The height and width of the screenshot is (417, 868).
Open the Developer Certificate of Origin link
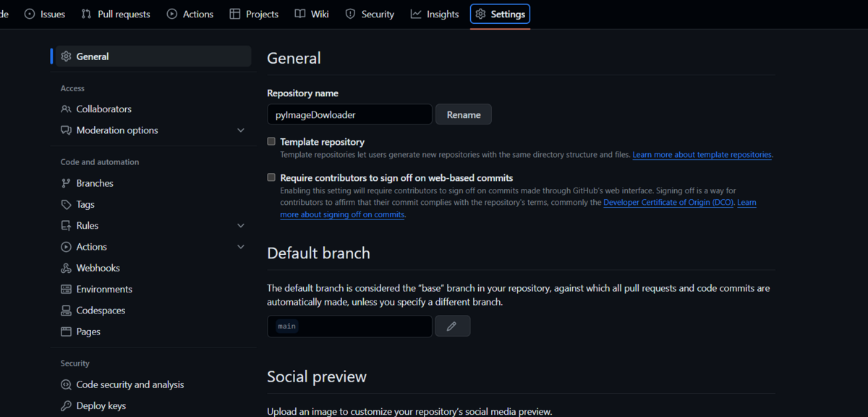pyautogui.click(x=668, y=202)
